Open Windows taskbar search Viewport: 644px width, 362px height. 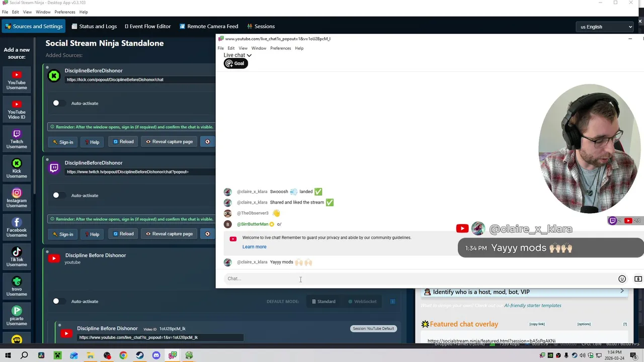point(24,355)
